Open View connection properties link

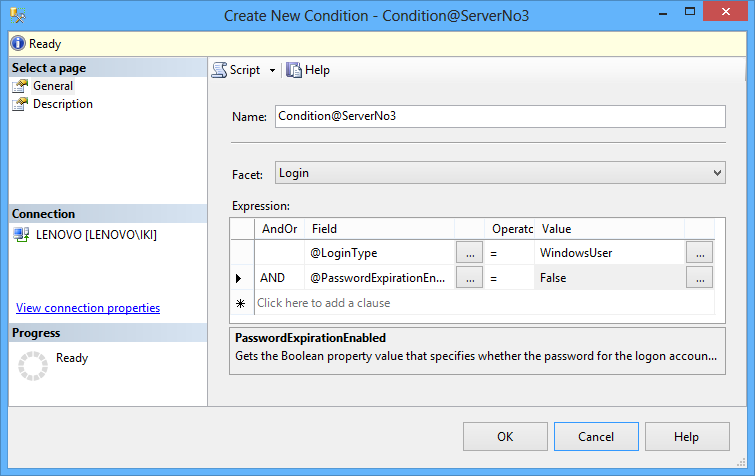(x=88, y=308)
